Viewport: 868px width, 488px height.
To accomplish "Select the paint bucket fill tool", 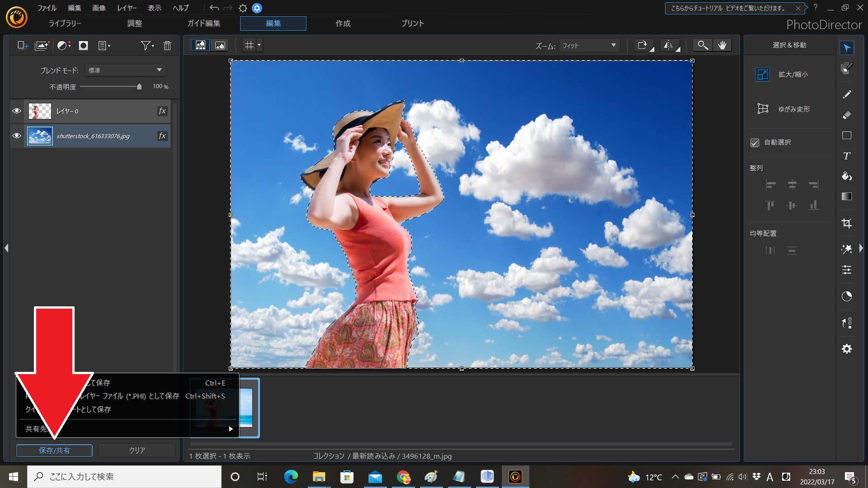I will [x=847, y=176].
